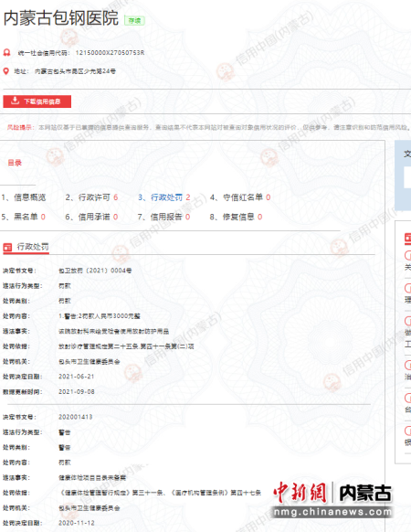This screenshot has width=411, height=532.
Task: Select data update time 2021-09-08
Action: click(x=77, y=391)
